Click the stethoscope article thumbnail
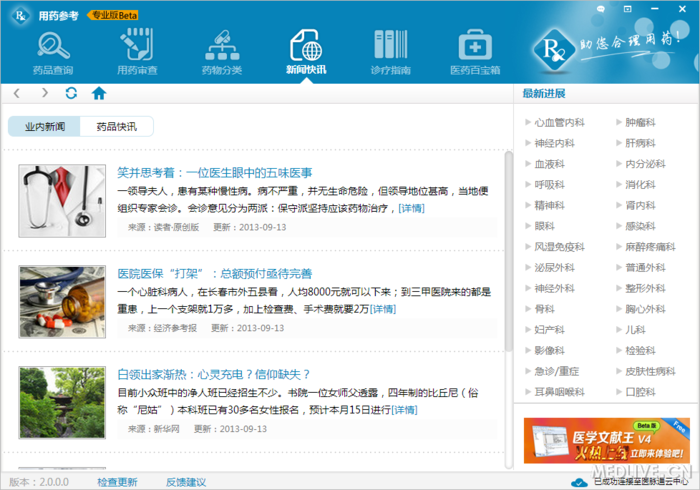The image size is (700, 490). [62, 201]
